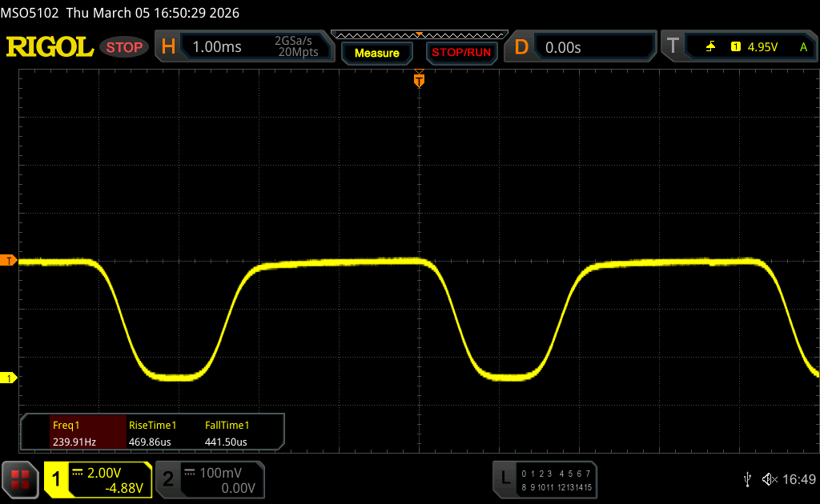Click the channel 1 ground level marker
The width and height of the screenshot is (820, 504).
(x=10, y=378)
